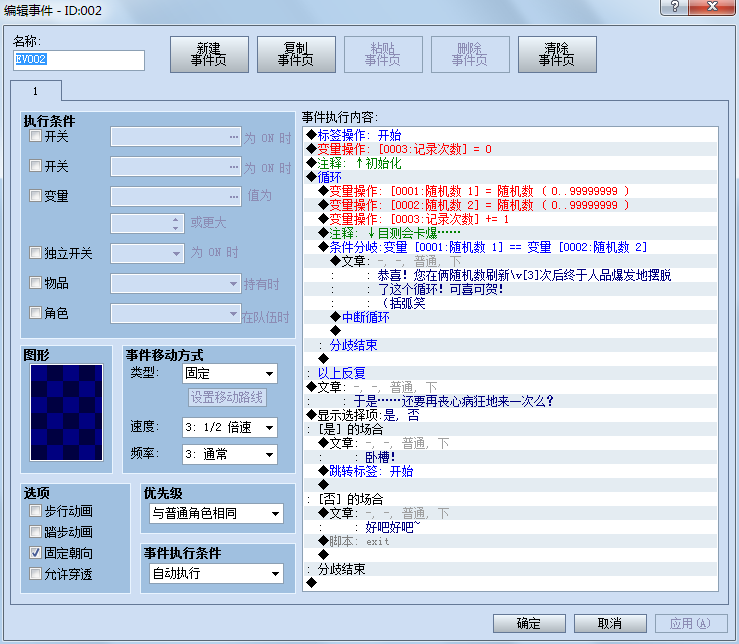
Task: Toggle 步行动画 option
Action: 35,511
